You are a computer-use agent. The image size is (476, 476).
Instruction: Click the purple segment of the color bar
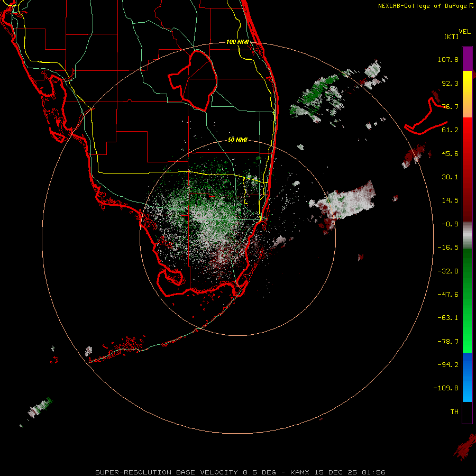click(x=467, y=59)
